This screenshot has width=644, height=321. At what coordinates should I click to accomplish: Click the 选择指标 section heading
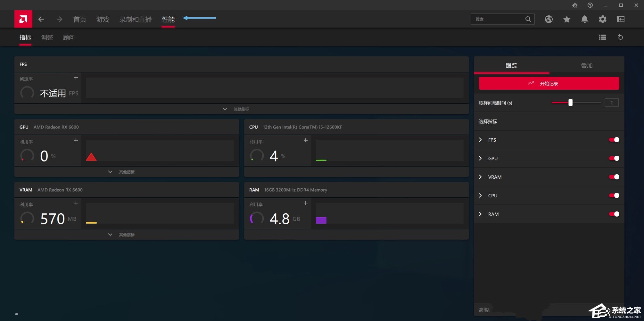pyautogui.click(x=488, y=121)
